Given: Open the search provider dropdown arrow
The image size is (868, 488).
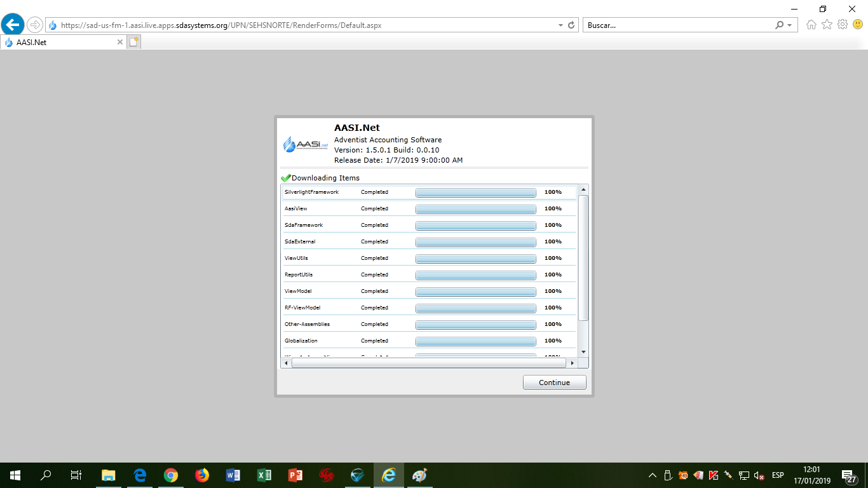Looking at the screenshot, I should coord(789,25).
